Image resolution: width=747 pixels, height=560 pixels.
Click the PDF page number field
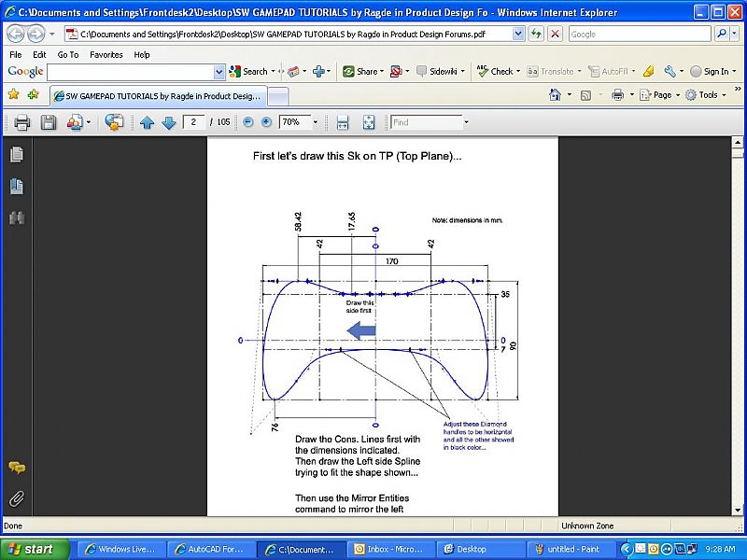click(193, 122)
